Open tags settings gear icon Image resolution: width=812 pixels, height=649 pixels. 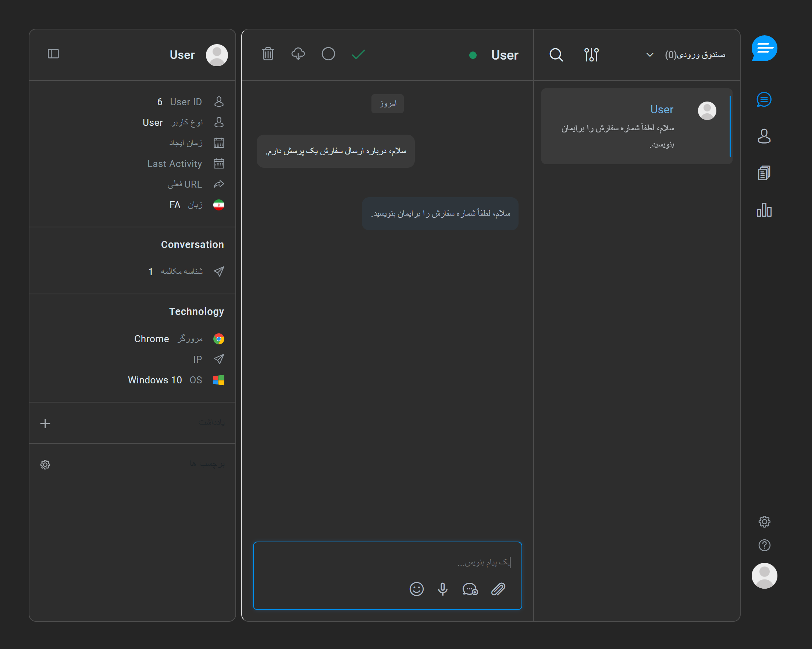45,464
